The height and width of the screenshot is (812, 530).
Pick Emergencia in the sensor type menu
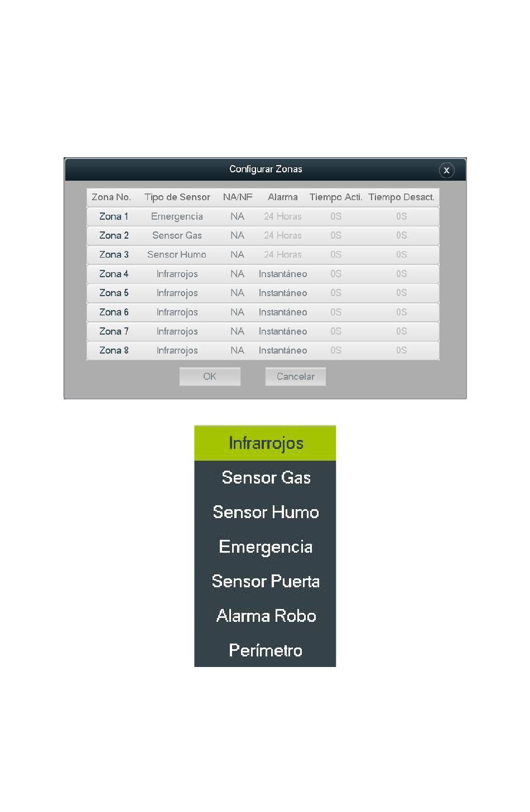pyautogui.click(x=265, y=547)
